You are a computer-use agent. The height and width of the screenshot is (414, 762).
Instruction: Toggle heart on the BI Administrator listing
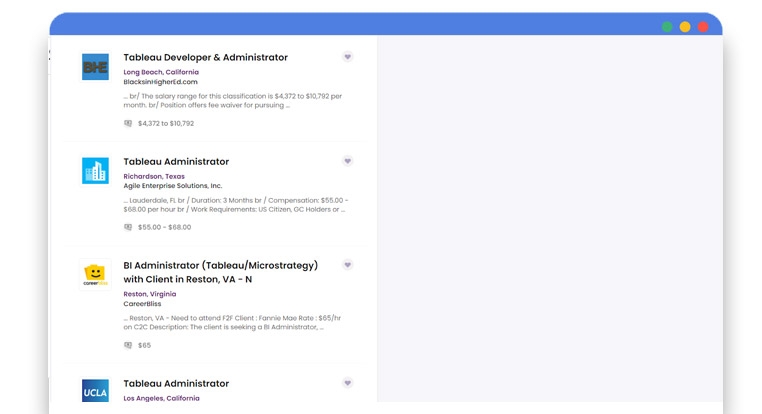347,265
